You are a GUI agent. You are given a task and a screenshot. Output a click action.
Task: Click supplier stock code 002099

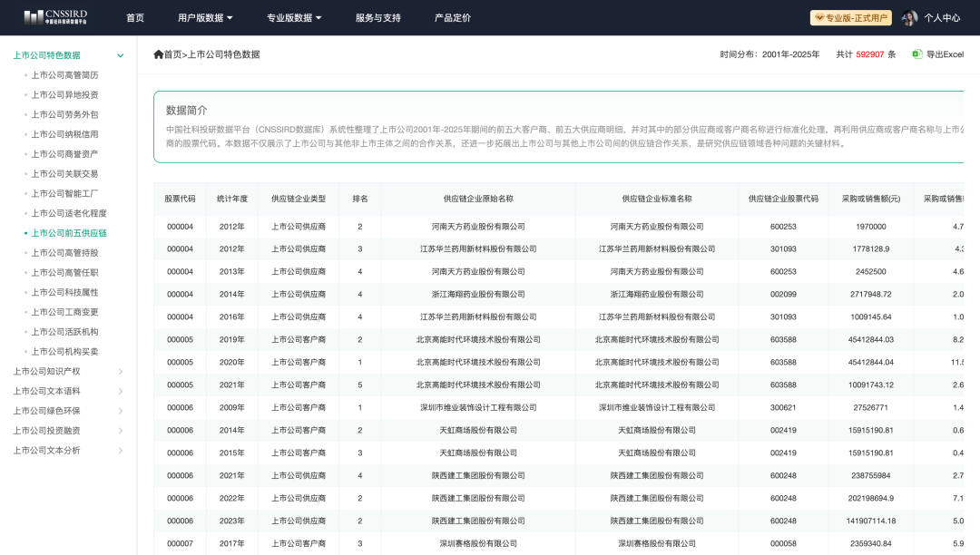coord(783,294)
